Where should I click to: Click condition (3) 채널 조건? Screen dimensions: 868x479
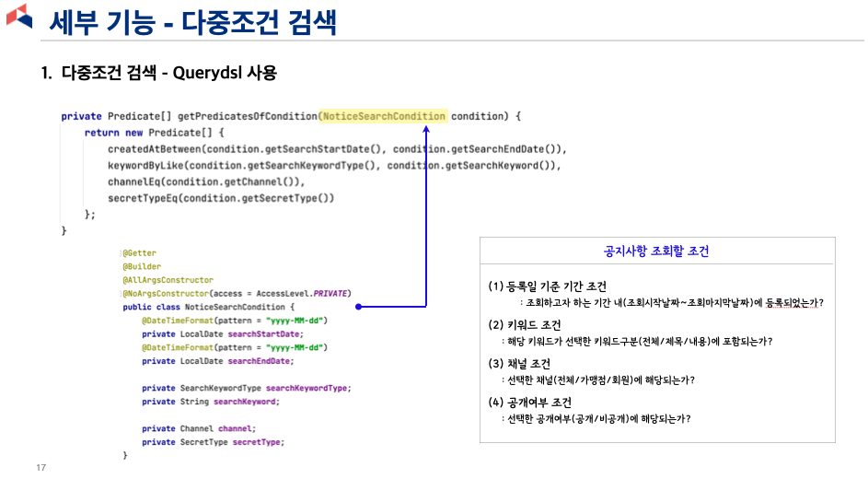(519, 364)
